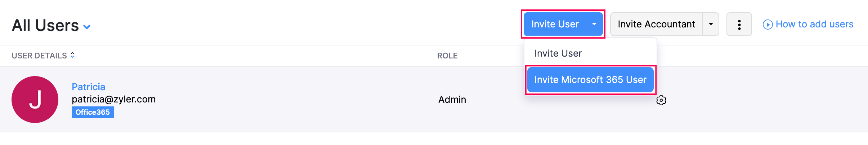The width and height of the screenshot is (868, 145).
Task: Choose Invite Microsoft 365 User menu item
Action: point(590,80)
